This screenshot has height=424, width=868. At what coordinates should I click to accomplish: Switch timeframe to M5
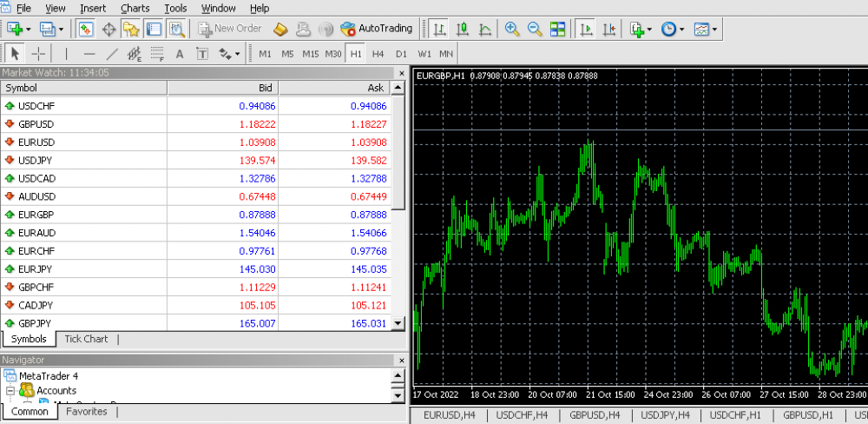click(287, 54)
